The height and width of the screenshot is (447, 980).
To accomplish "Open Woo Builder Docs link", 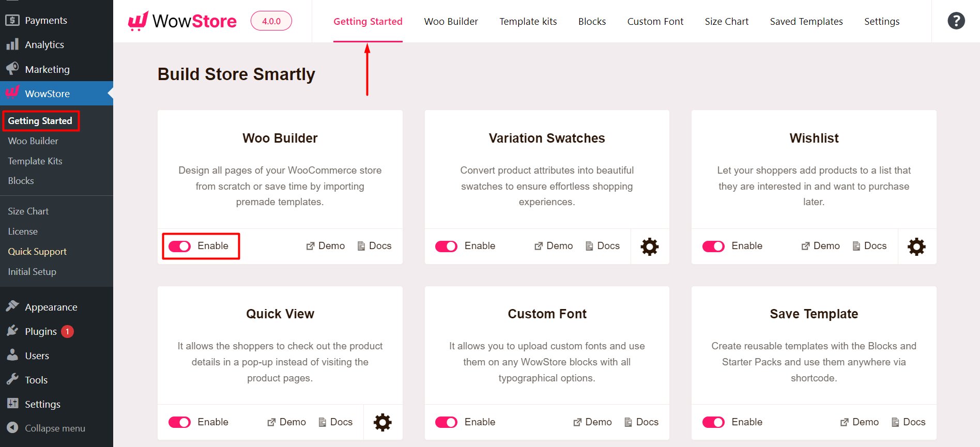I will 374,246.
